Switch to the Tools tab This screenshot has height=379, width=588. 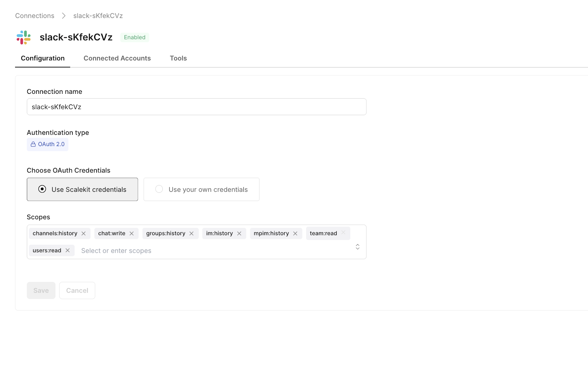pyautogui.click(x=178, y=58)
